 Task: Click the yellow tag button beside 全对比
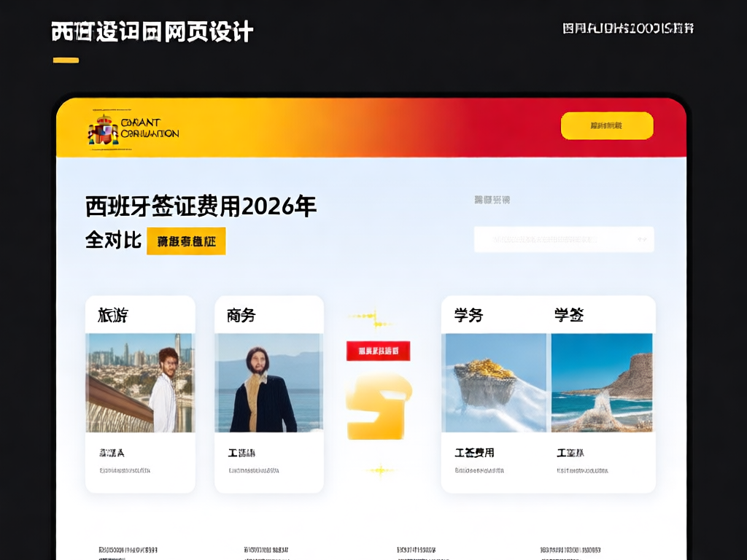point(186,241)
